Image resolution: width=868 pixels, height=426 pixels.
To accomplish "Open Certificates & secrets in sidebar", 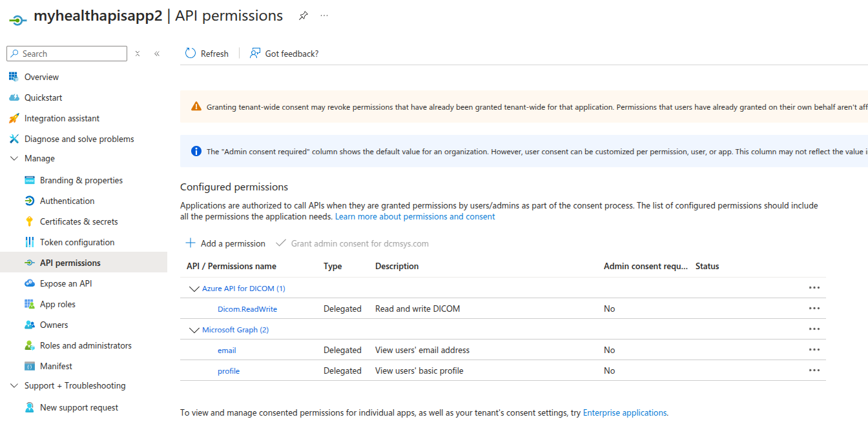I will (79, 221).
